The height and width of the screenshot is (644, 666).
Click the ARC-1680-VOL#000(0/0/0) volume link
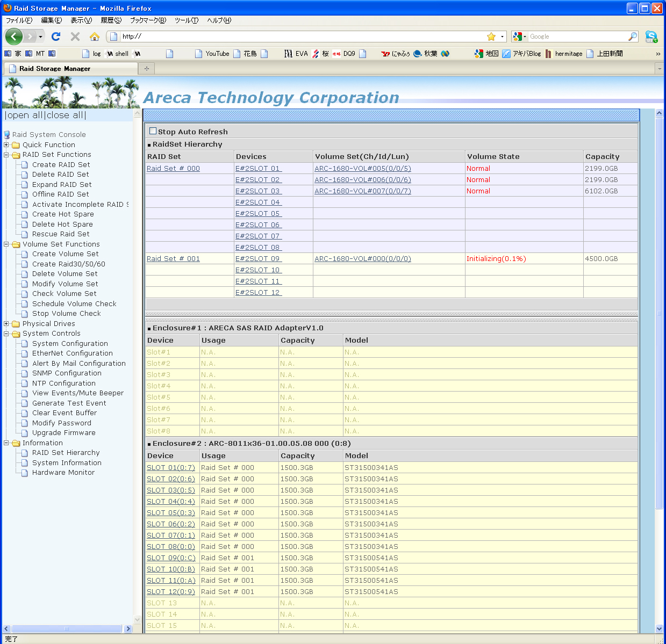click(x=363, y=259)
